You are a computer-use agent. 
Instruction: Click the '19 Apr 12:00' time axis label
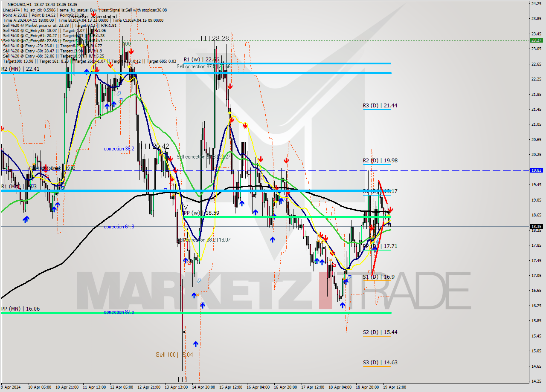click(x=395, y=387)
